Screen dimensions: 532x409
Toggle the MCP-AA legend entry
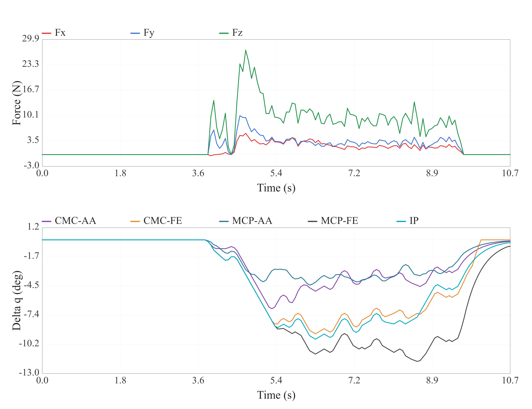click(246, 221)
